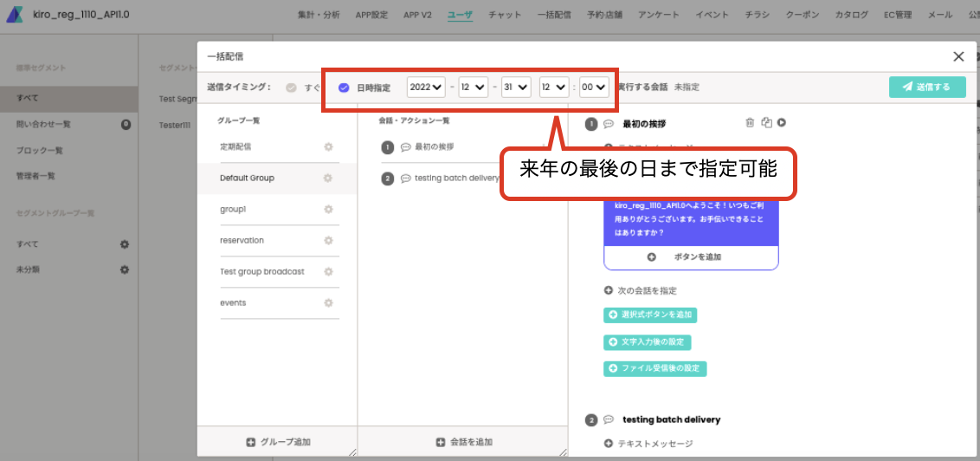Viewport: 980px width, 461px height.
Task: Duplicate the 最初の挨拶 conversation with the copy icon
Action: [x=767, y=123]
